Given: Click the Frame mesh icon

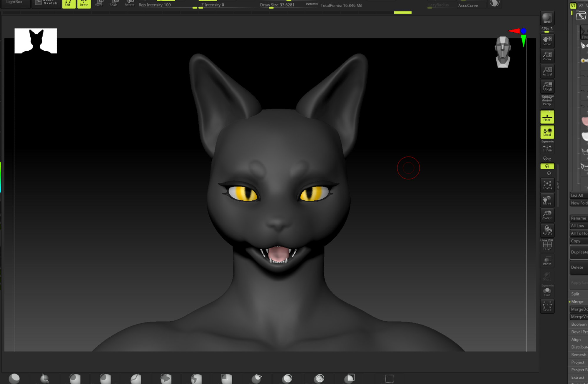Looking at the screenshot, I should 547,185.
